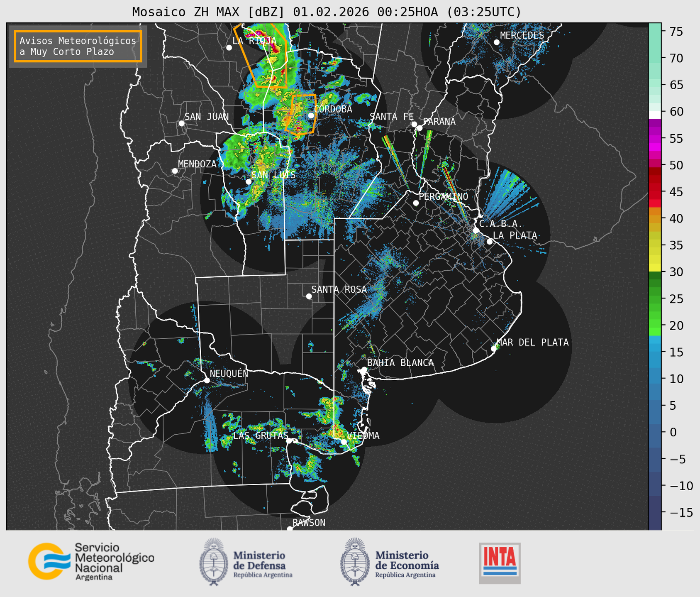The height and width of the screenshot is (597, 700).
Task: Click the BAHÍA BLANCA city label
Action: (x=400, y=363)
